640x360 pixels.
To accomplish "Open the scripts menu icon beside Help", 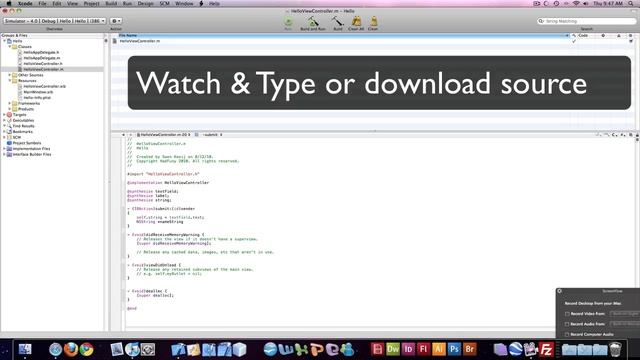I will tap(201, 3).
